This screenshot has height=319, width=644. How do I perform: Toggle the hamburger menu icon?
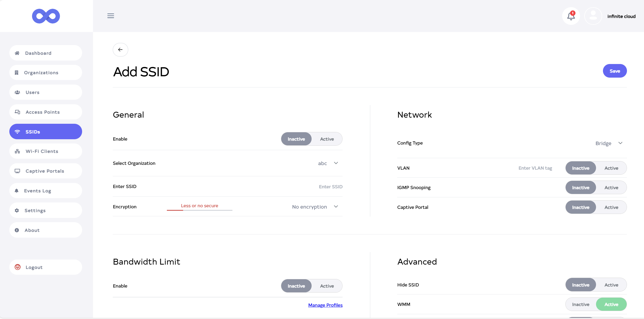coord(111,16)
